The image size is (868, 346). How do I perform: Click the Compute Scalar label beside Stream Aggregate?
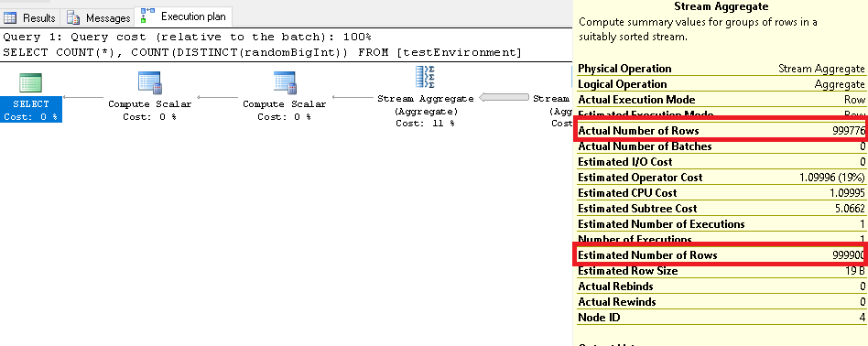click(x=285, y=110)
